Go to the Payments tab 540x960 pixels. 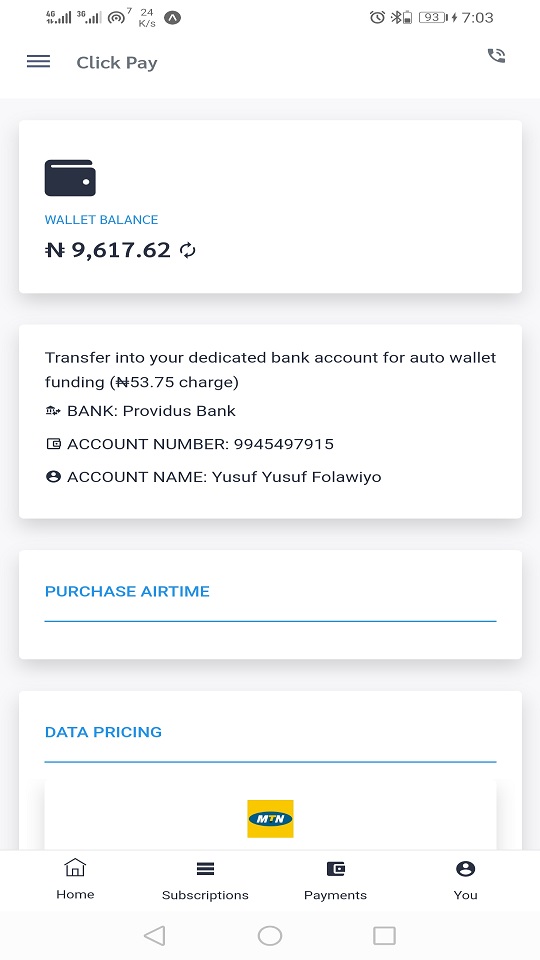pyautogui.click(x=336, y=880)
